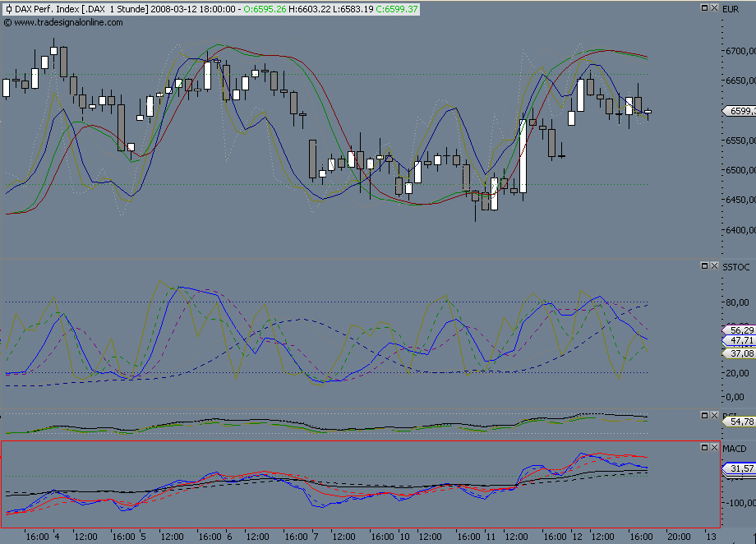Close the SSTOC indicator panel

715,265
